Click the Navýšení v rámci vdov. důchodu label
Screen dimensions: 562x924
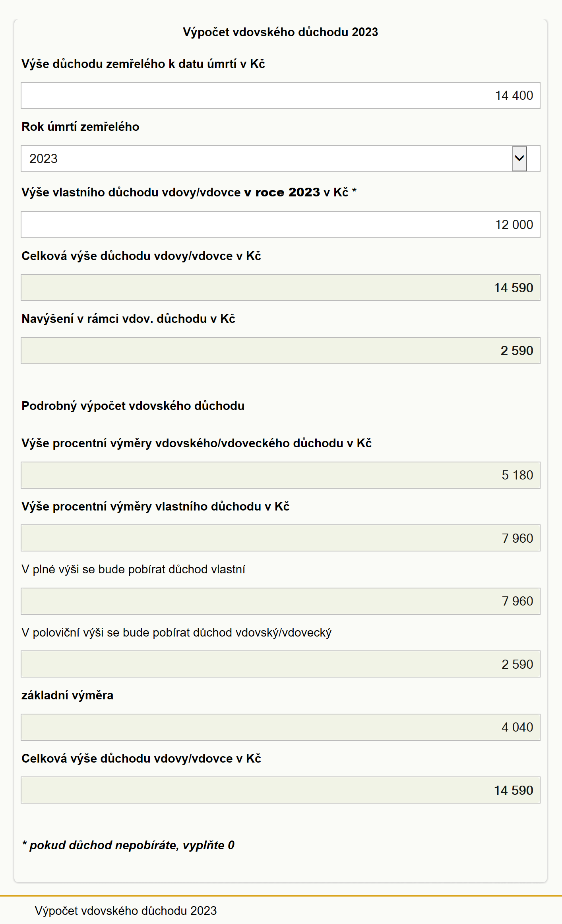pyautogui.click(x=128, y=319)
